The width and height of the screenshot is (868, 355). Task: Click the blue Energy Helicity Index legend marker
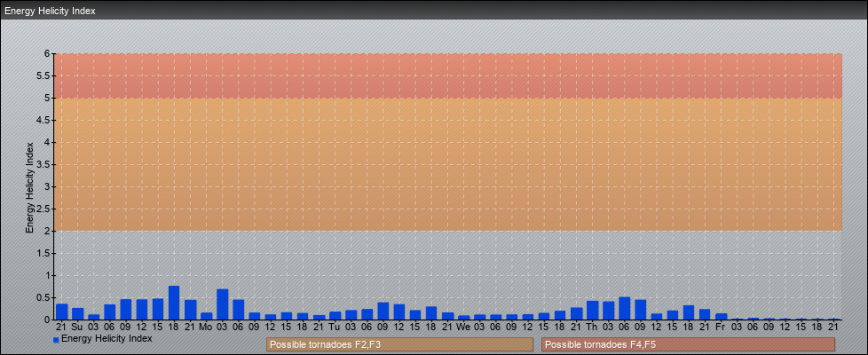56,339
